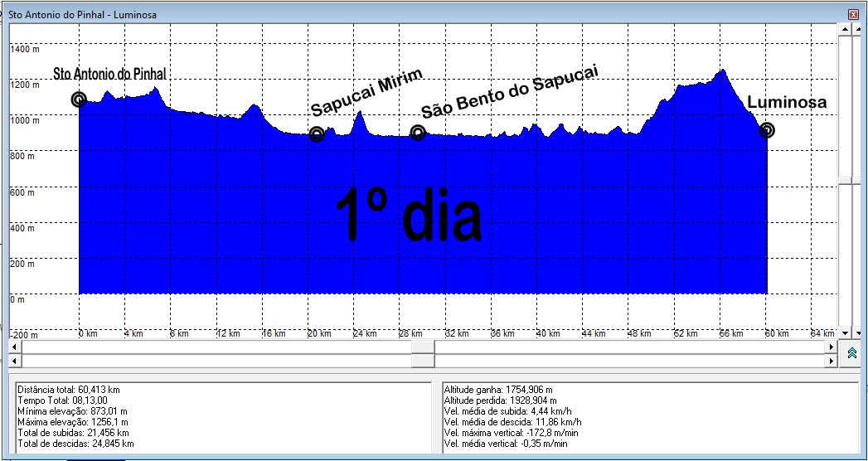Click the inner vertical scrollbar thumb
This screenshot has width=868, height=461.
coord(845,181)
